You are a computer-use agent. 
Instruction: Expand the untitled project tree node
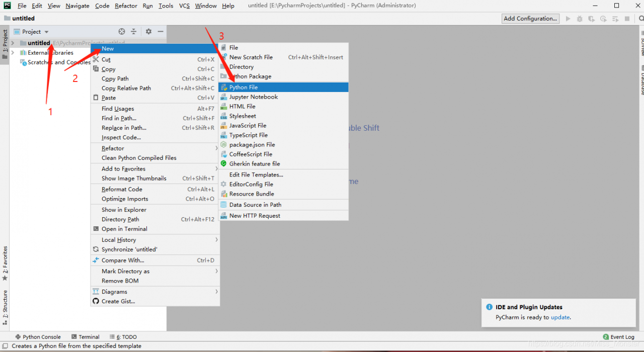click(13, 43)
